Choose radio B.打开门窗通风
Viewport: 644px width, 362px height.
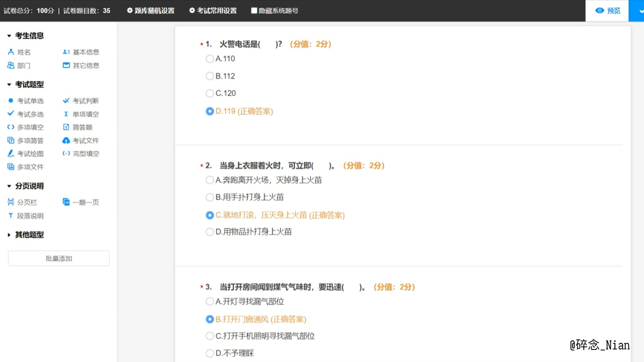click(x=210, y=319)
